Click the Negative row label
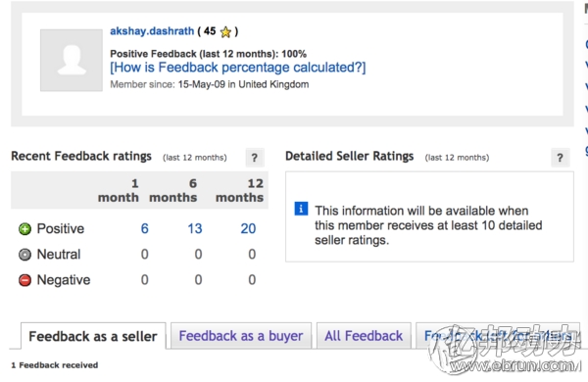The image size is (588, 382). pyautogui.click(x=64, y=280)
